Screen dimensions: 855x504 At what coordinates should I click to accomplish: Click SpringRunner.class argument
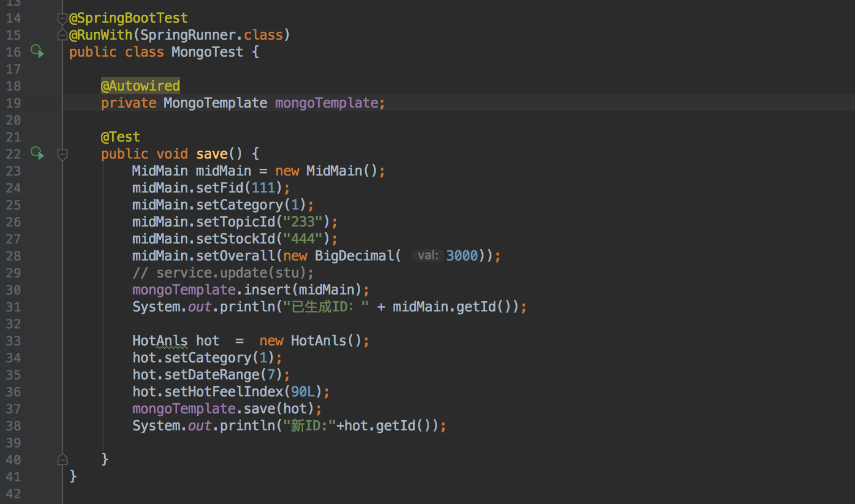tap(212, 35)
